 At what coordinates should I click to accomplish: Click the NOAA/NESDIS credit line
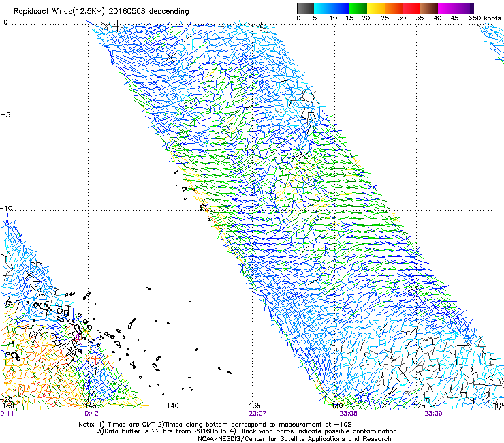294,439
